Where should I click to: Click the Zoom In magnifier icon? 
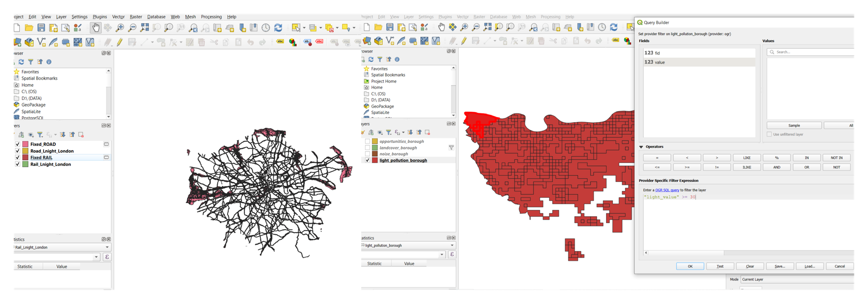click(120, 28)
